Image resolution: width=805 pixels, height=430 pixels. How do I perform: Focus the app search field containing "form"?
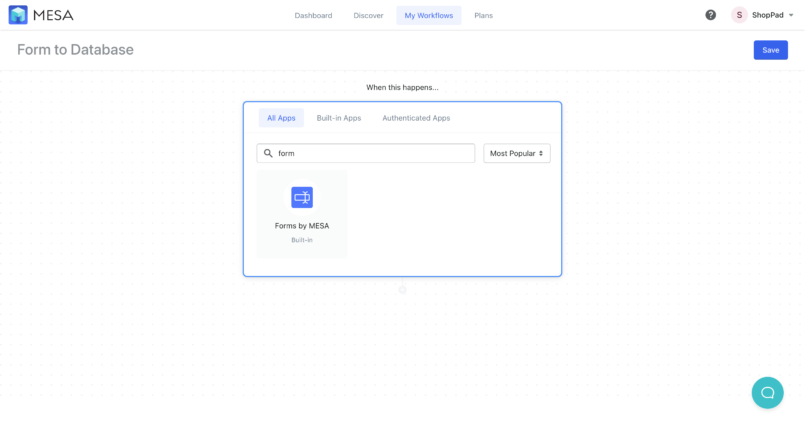click(x=372, y=153)
